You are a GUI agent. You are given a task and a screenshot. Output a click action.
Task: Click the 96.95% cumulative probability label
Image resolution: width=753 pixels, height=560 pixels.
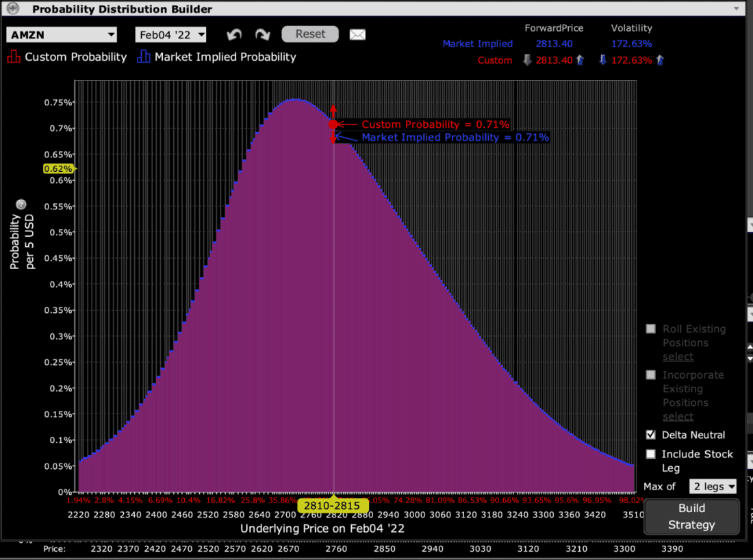tap(597, 500)
